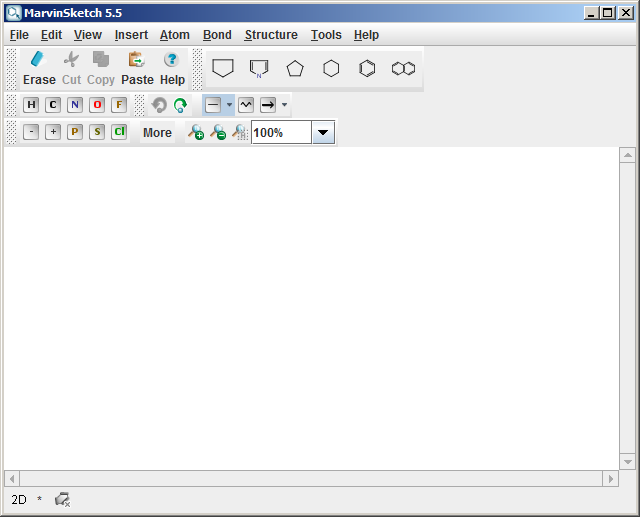The width and height of the screenshot is (640, 517).
Task: Select the pyrrole ring template
Action: click(x=259, y=68)
